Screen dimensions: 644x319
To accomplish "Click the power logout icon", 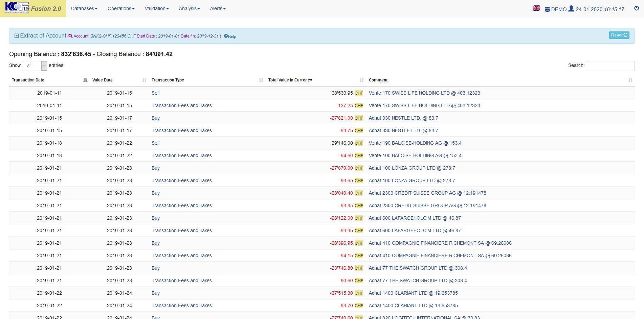I will tap(636, 8).
